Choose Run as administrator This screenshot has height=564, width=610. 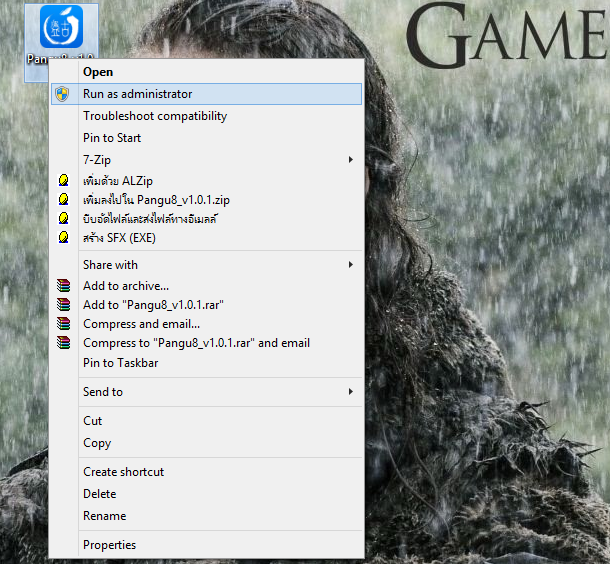(207, 94)
